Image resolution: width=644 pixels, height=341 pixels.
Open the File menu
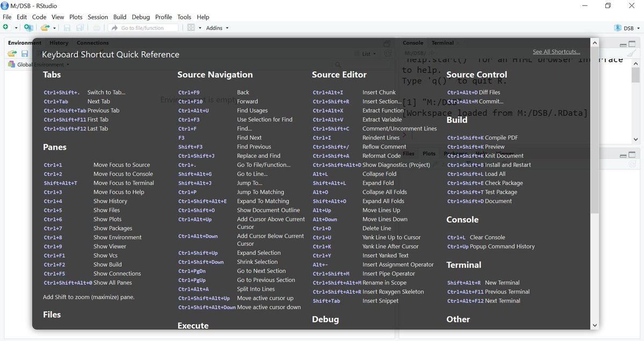pos(7,17)
